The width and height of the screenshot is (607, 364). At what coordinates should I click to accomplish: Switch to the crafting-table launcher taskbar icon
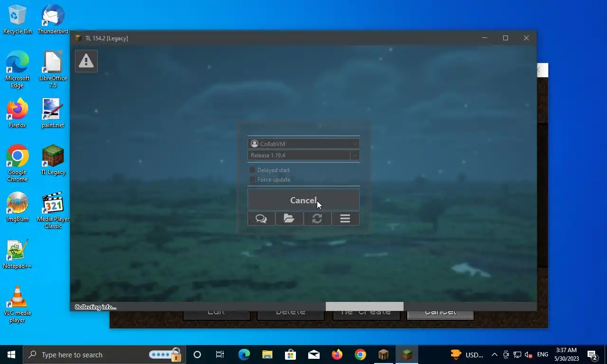[384, 355]
